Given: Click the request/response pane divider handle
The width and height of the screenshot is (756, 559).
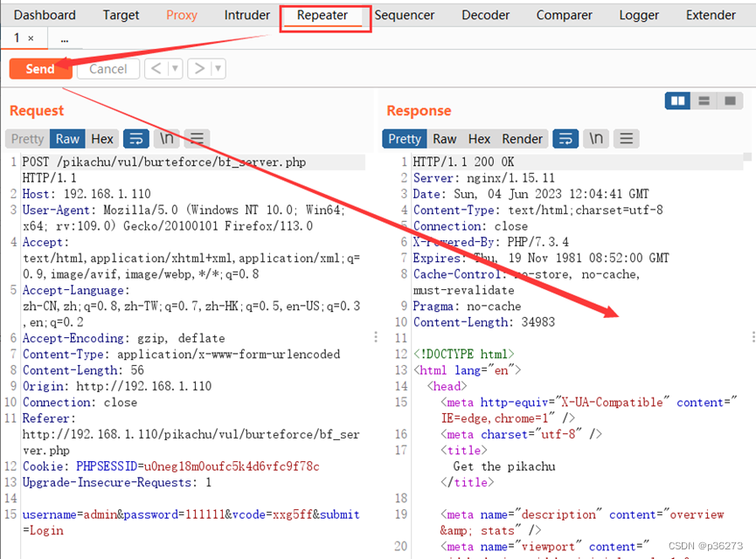Looking at the screenshot, I should tap(376, 337).
